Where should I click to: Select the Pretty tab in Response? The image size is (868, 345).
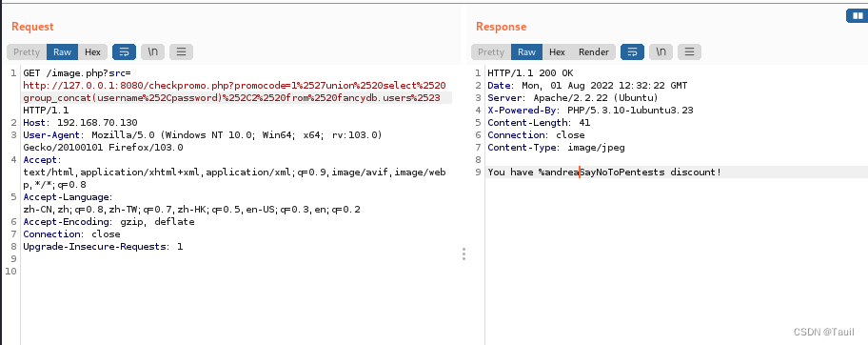click(x=491, y=52)
